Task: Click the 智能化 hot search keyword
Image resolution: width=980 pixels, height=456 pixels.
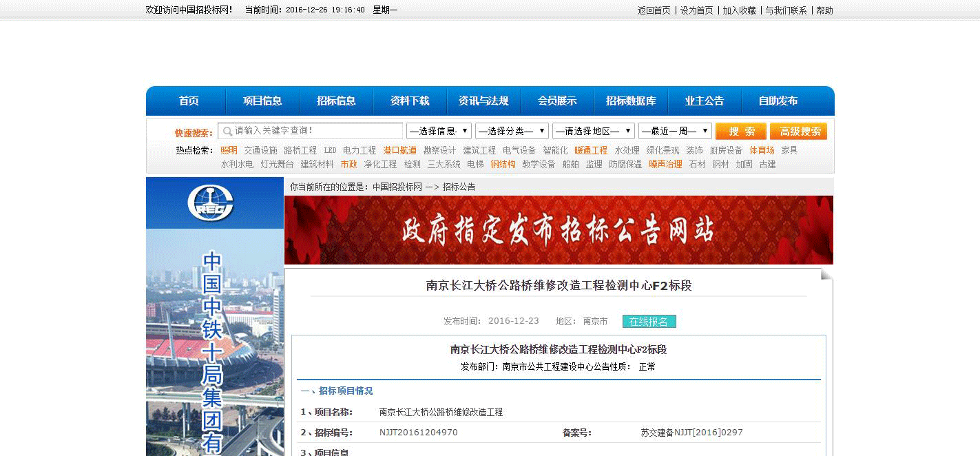Action: point(555,150)
